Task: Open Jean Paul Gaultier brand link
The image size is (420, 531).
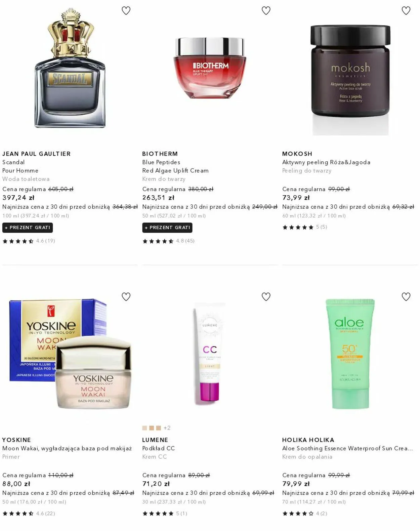Action: click(36, 154)
